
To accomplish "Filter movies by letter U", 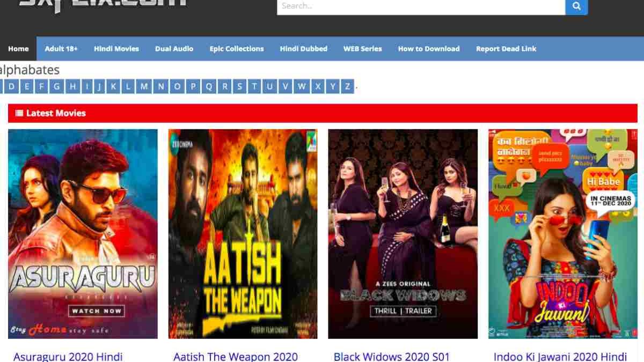I will 270,86.
